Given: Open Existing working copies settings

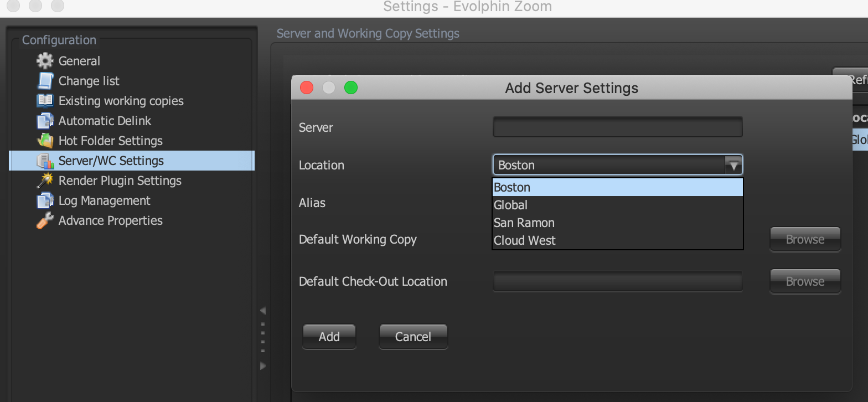Looking at the screenshot, I should pyautogui.click(x=121, y=101).
